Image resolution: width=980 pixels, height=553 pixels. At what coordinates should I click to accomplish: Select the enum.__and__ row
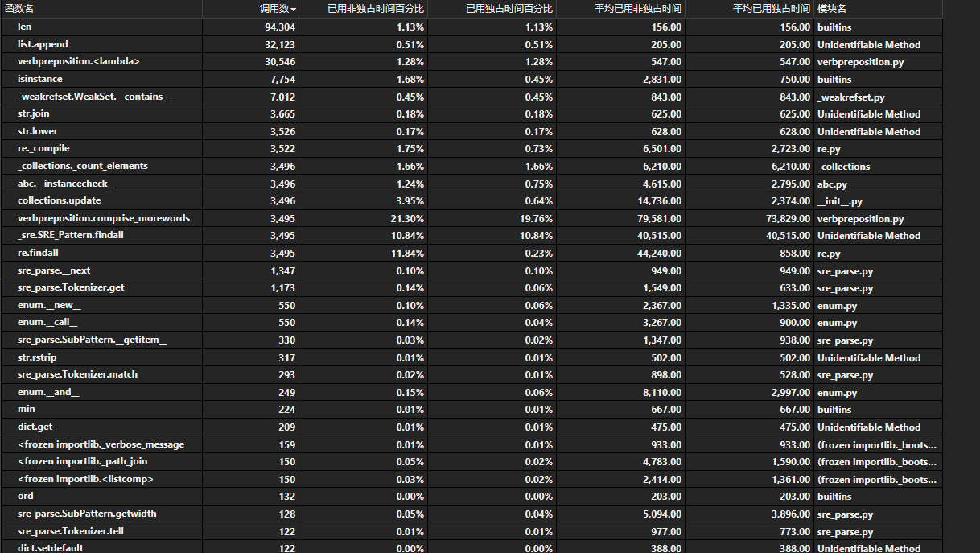pyautogui.click(x=48, y=392)
